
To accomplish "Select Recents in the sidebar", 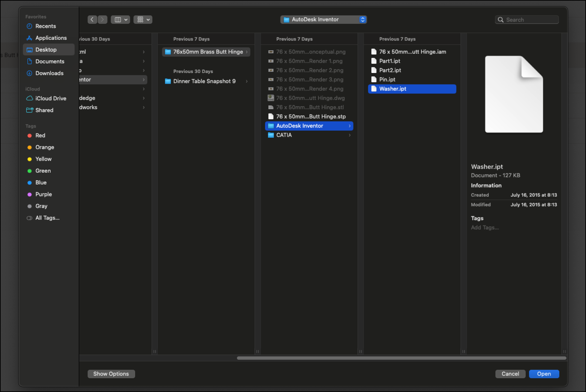I will tap(45, 26).
